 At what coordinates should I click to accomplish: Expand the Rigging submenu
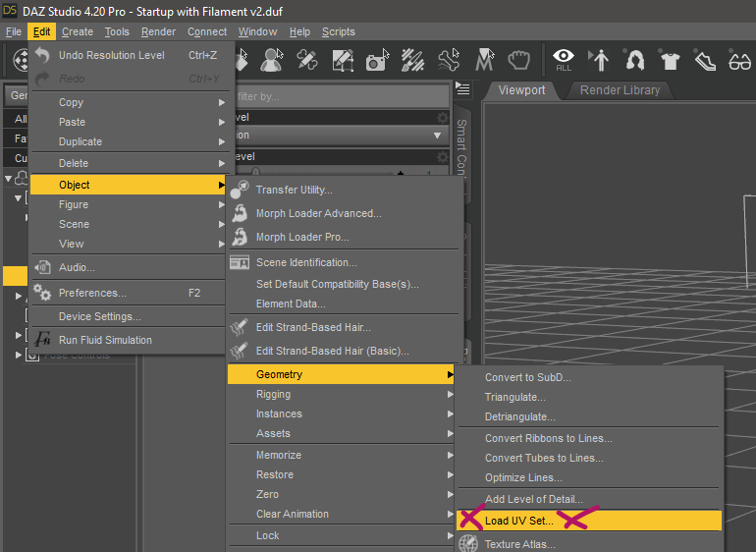(x=342, y=394)
